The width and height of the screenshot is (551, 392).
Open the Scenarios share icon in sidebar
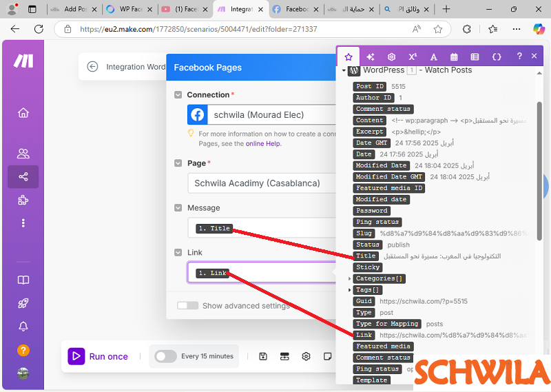(x=23, y=176)
